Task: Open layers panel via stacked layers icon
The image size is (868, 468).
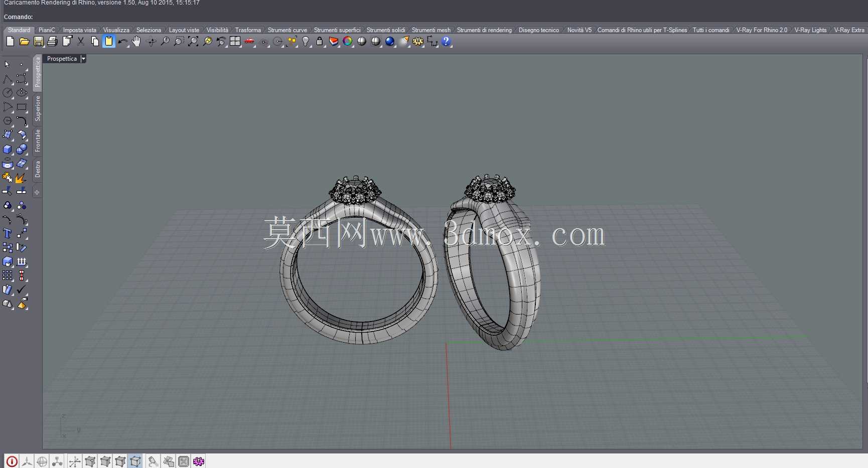Action: (334, 42)
